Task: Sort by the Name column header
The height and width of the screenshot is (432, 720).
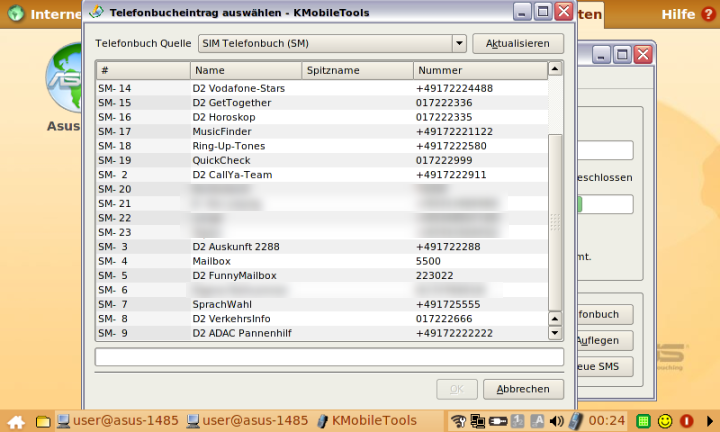Action: (x=246, y=70)
